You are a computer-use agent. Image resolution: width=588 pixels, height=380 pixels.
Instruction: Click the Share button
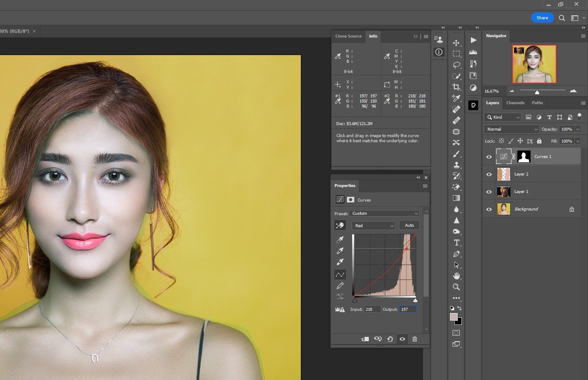pyautogui.click(x=542, y=18)
